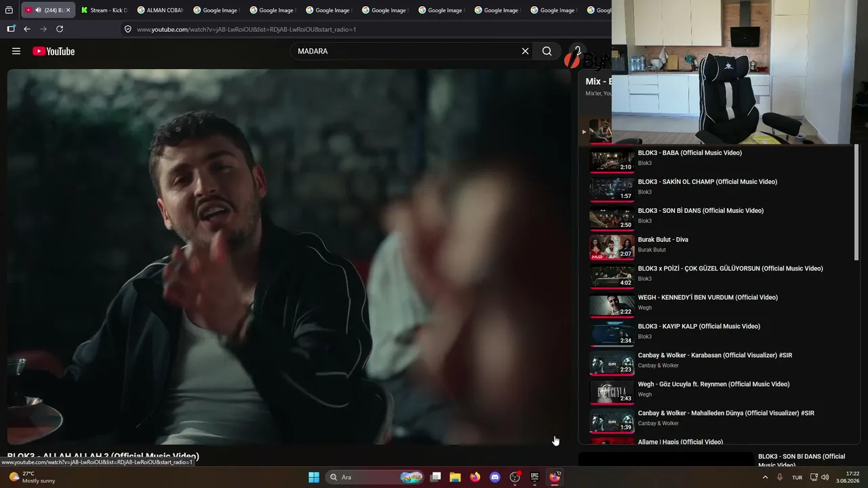Open the site security shield icon
The image size is (868, 488).
click(127, 29)
